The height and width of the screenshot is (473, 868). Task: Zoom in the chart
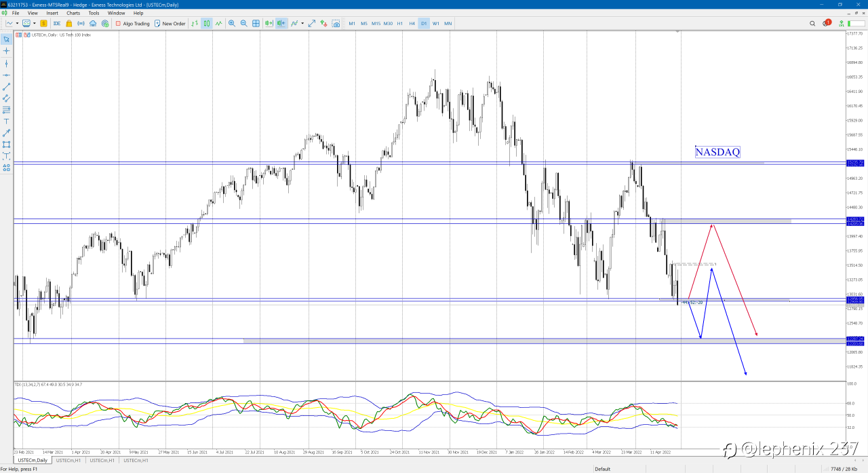[x=232, y=23]
